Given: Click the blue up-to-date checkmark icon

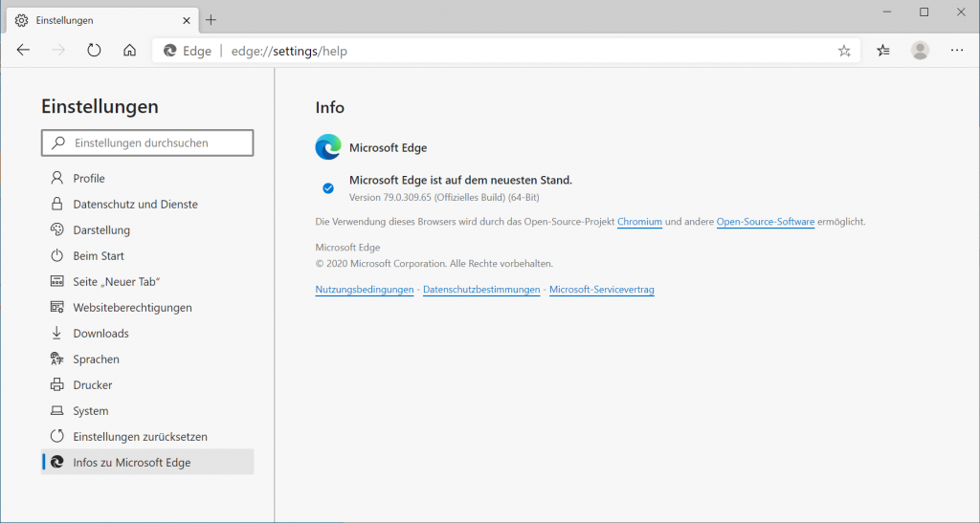Looking at the screenshot, I should 328,187.
